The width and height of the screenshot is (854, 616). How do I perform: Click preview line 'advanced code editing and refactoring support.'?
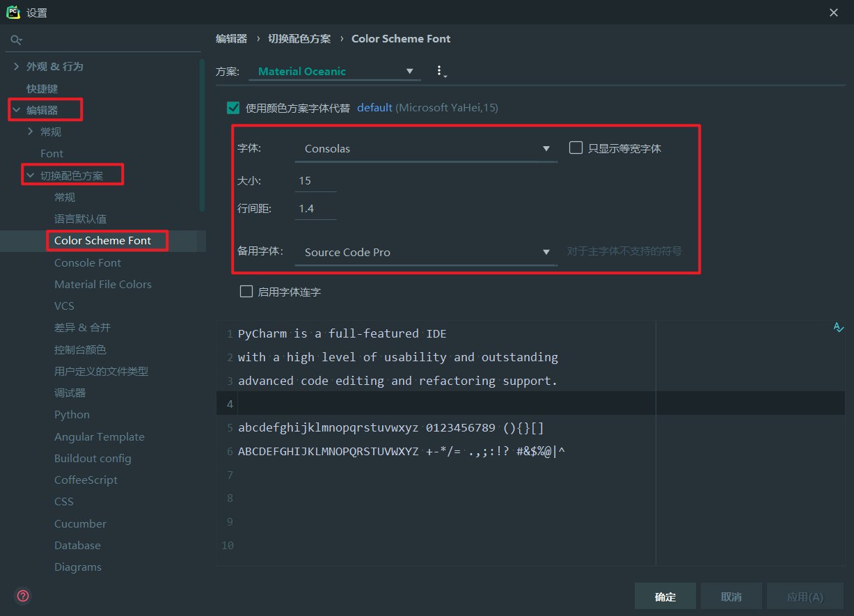point(398,381)
